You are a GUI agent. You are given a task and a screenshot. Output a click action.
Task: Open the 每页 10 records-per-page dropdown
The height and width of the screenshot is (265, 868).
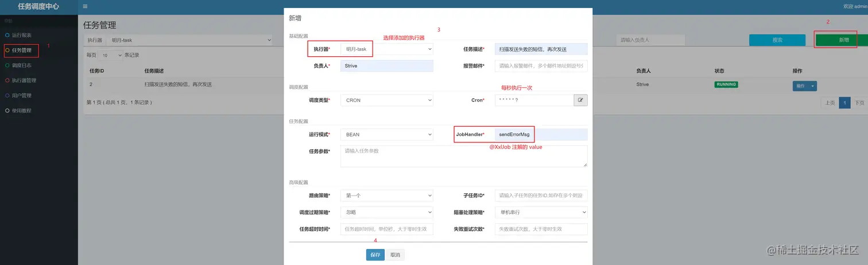click(110, 55)
